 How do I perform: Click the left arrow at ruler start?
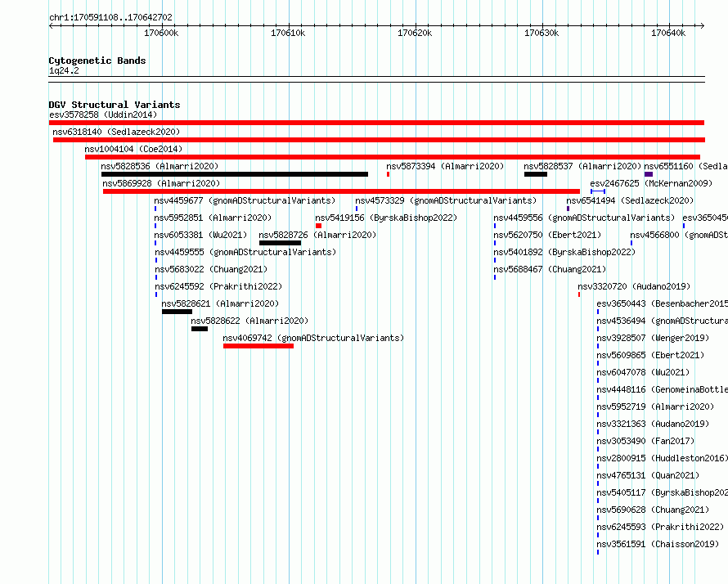point(51,25)
